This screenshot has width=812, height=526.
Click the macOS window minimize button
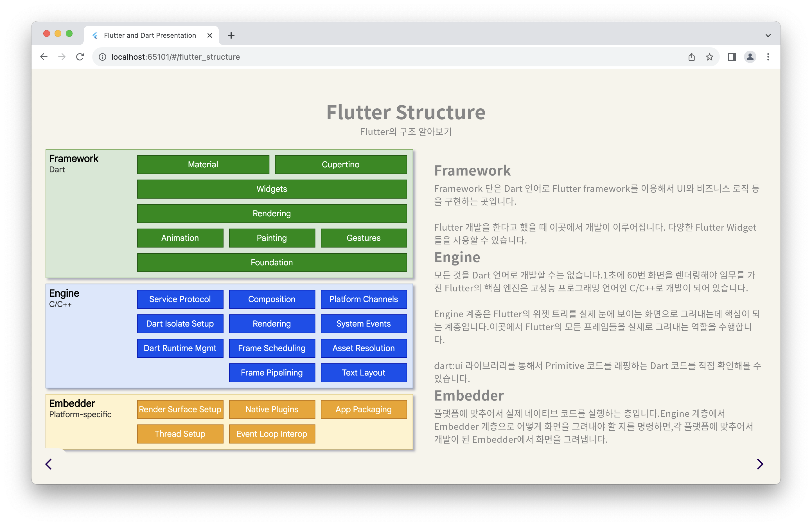pyautogui.click(x=58, y=33)
